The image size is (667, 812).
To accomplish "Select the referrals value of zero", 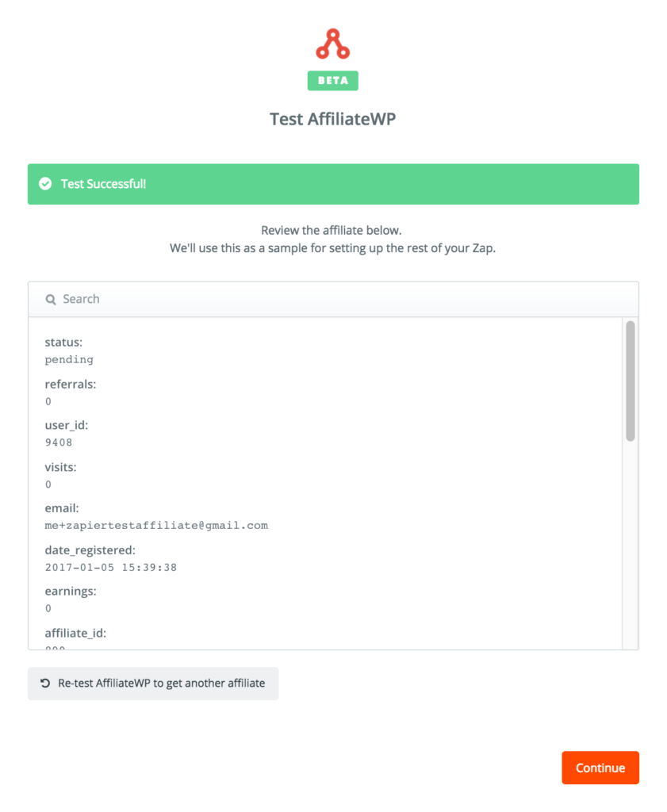I will (x=46, y=401).
